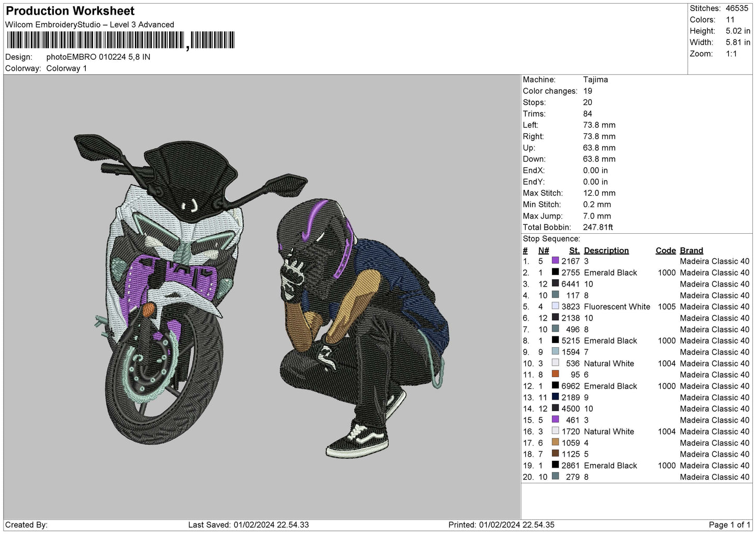The image size is (756, 534).
Task: Select the Total Bobbin value 247.81ft
Action: click(598, 227)
